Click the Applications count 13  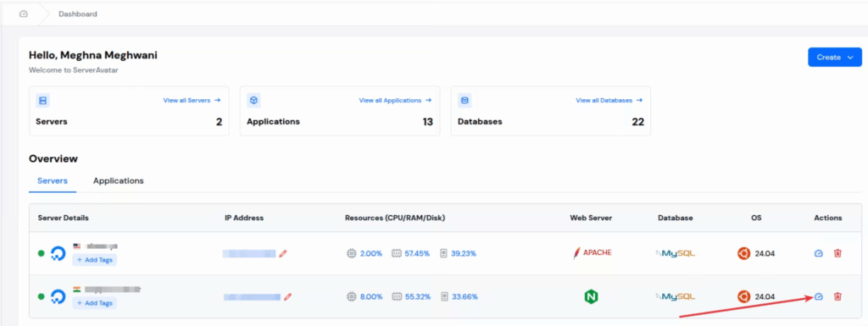(x=427, y=122)
